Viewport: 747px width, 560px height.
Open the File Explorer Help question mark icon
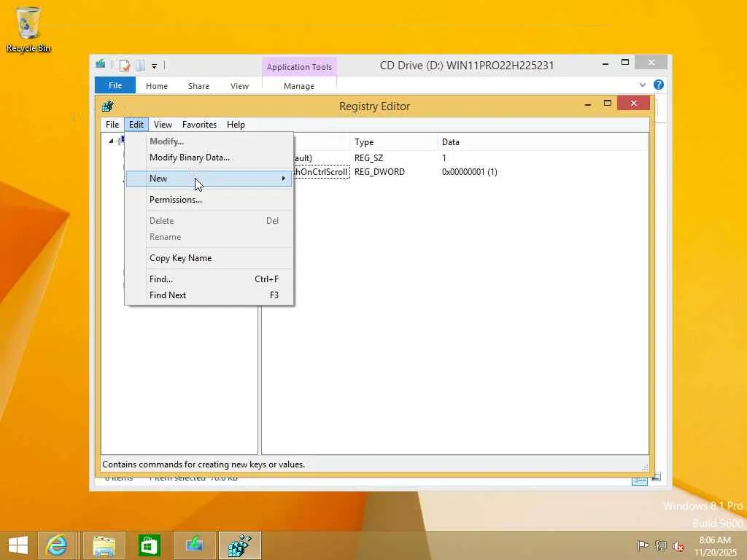point(659,85)
